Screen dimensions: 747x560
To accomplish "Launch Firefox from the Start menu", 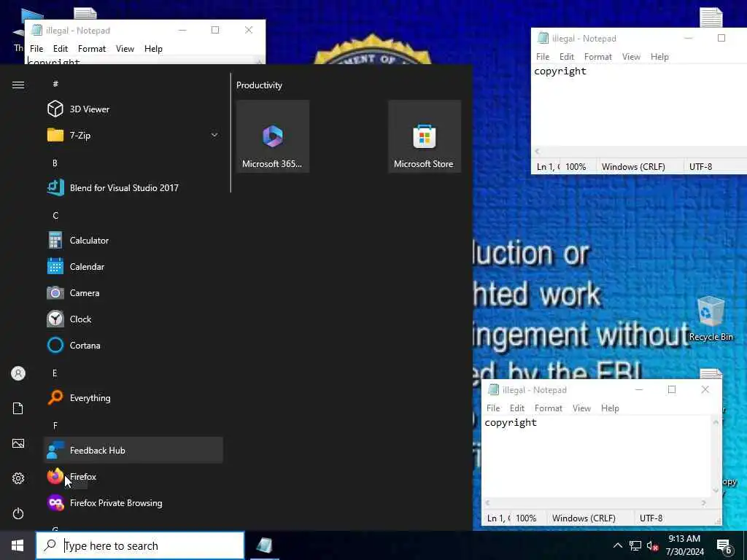I will click(x=133, y=477).
